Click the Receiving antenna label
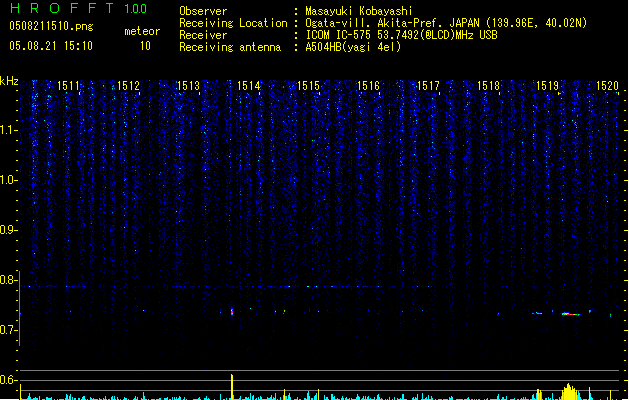 pos(230,47)
